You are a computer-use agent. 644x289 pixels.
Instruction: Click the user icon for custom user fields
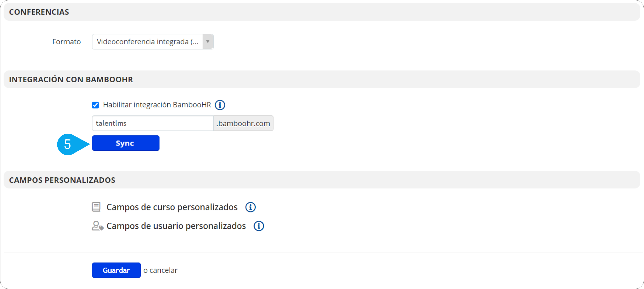pos(97,226)
